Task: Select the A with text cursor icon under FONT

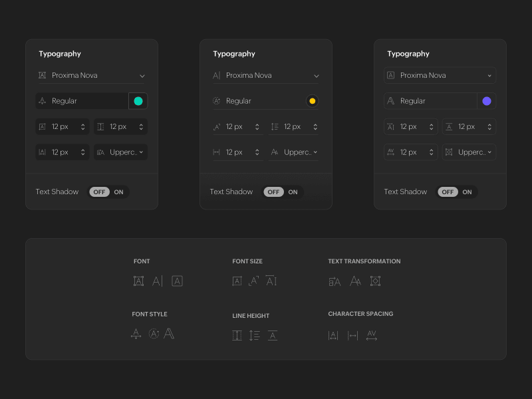Action: tap(158, 281)
